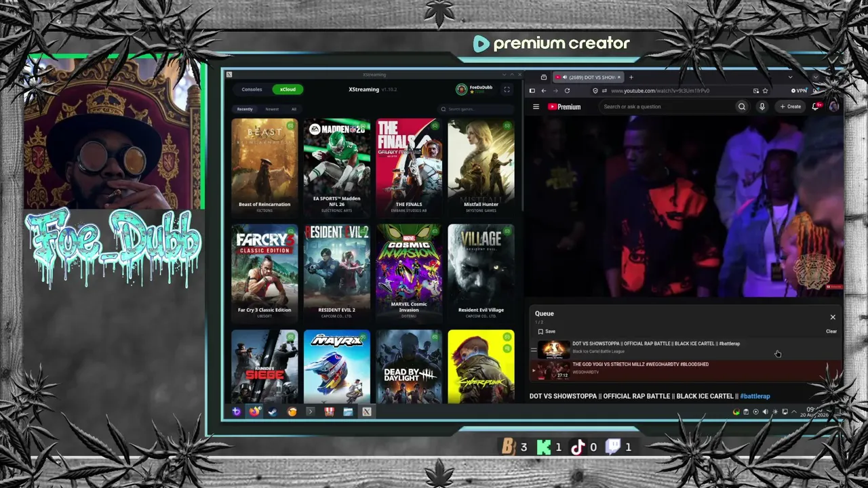Click the YouTube video player
Image resolution: width=868 pixels, height=488 pixels.
[x=685, y=207]
